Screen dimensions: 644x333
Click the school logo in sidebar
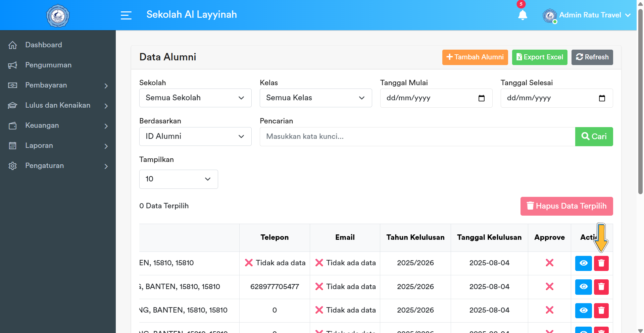point(57,15)
